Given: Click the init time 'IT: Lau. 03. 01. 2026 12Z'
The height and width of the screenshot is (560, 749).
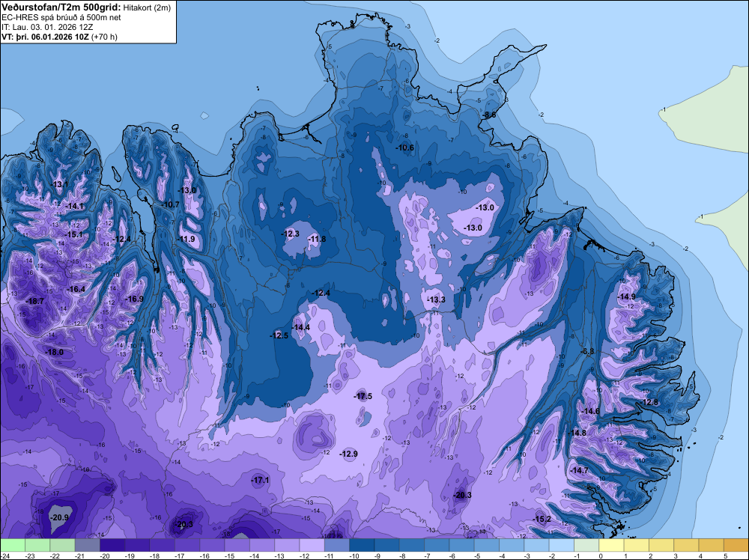Looking at the screenshot, I should [x=47, y=27].
